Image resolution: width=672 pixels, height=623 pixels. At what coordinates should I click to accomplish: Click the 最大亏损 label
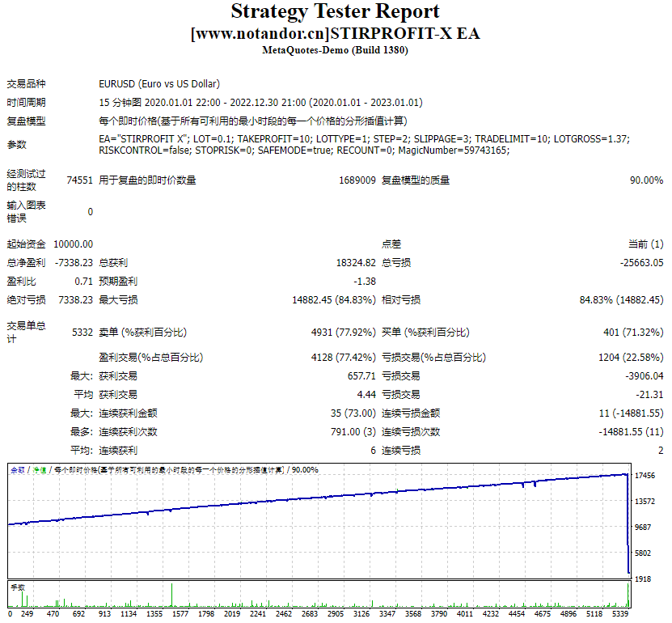[118, 299]
